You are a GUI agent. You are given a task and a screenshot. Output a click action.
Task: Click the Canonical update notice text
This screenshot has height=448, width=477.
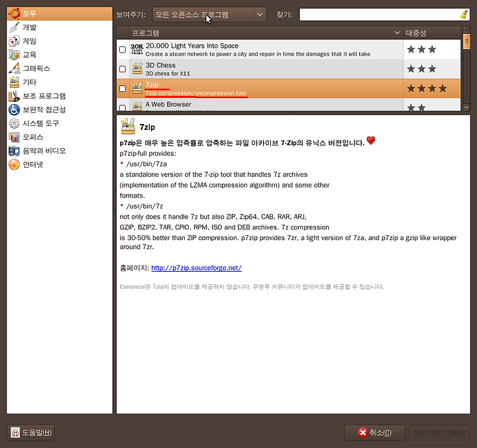[x=252, y=286]
